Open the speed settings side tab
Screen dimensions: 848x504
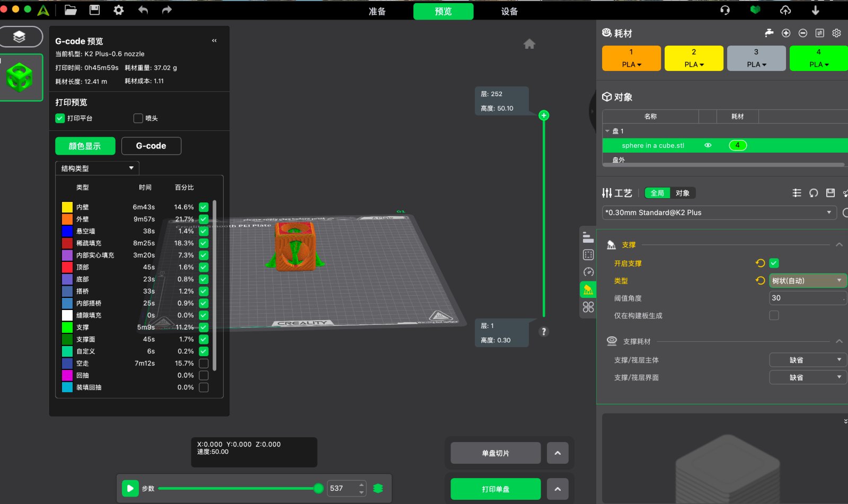click(588, 272)
